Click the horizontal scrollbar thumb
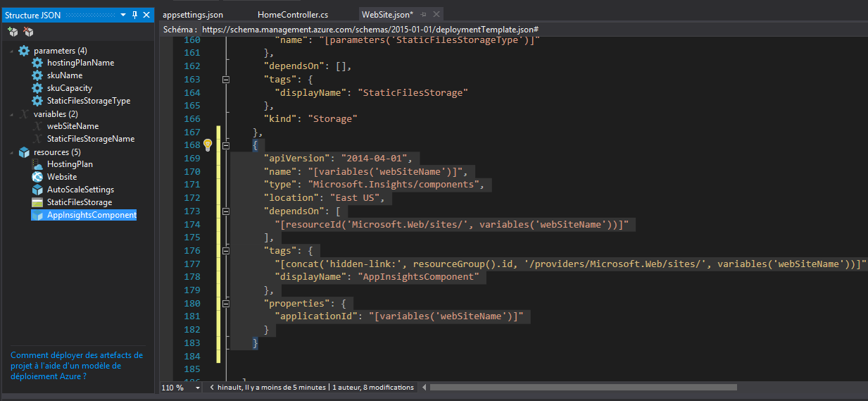This screenshot has width=868, height=401. pos(584,388)
